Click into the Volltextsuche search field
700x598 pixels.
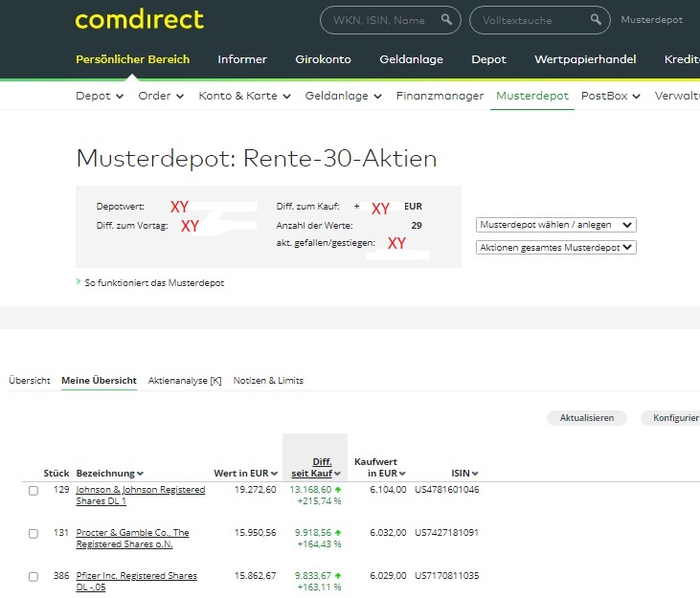coord(531,20)
